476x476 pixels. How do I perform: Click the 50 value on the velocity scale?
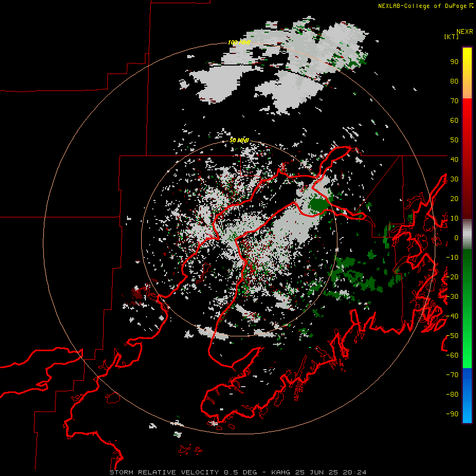tap(454, 140)
